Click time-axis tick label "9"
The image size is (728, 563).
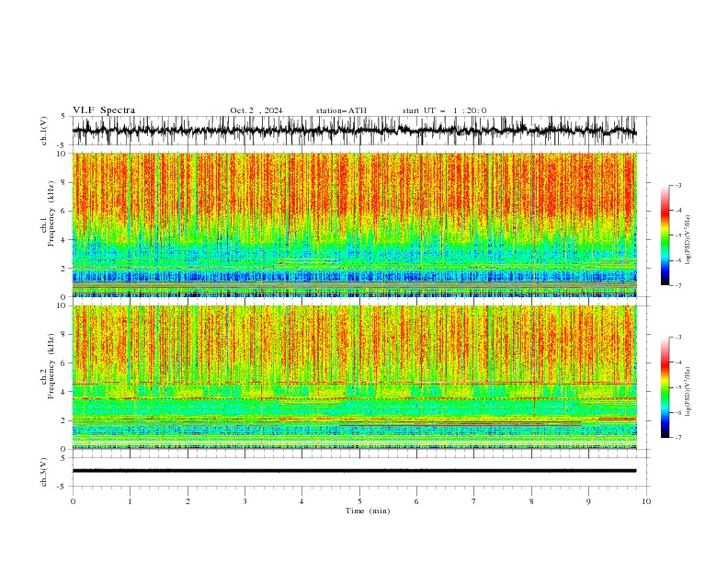pyautogui.click(x=588, y=501)
